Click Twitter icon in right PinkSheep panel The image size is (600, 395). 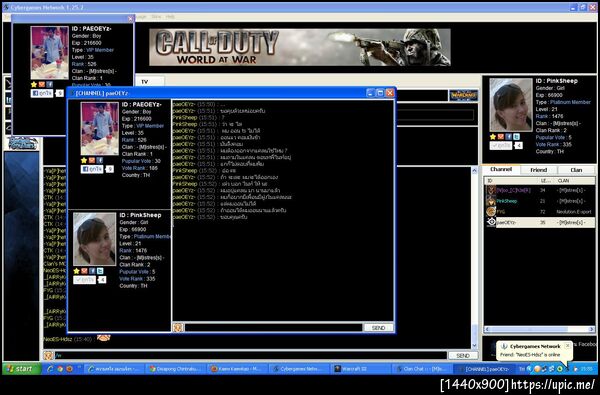pyautogui.click(x=516, y=137)
